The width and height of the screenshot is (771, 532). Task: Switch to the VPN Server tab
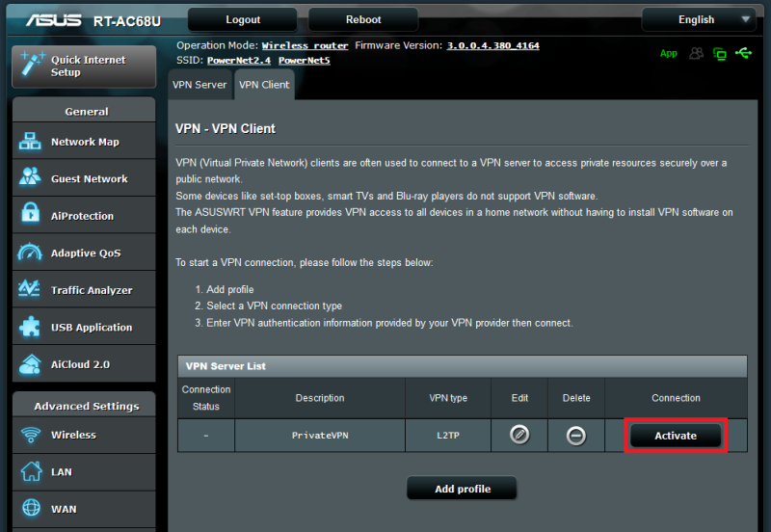click(199, 85)
